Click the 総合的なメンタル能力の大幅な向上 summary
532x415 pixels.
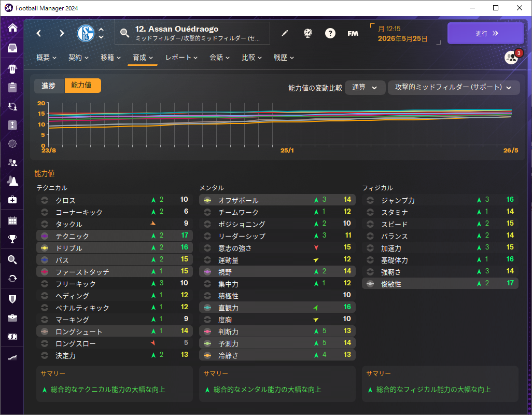268,390
